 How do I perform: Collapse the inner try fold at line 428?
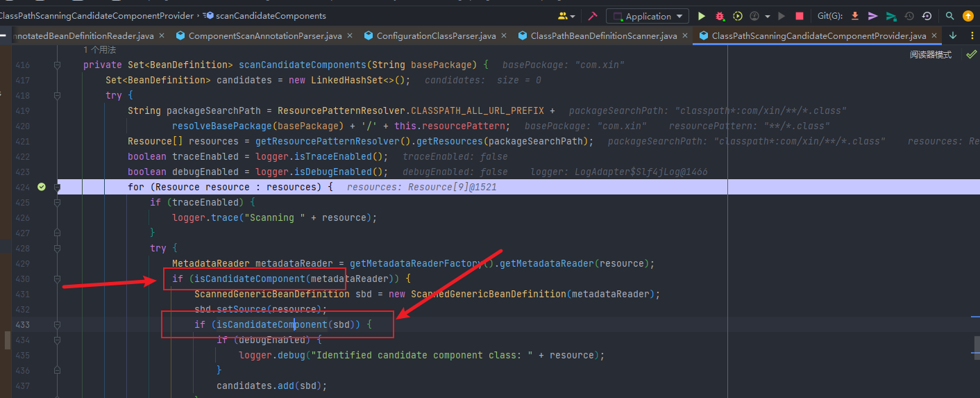point(58,248)
